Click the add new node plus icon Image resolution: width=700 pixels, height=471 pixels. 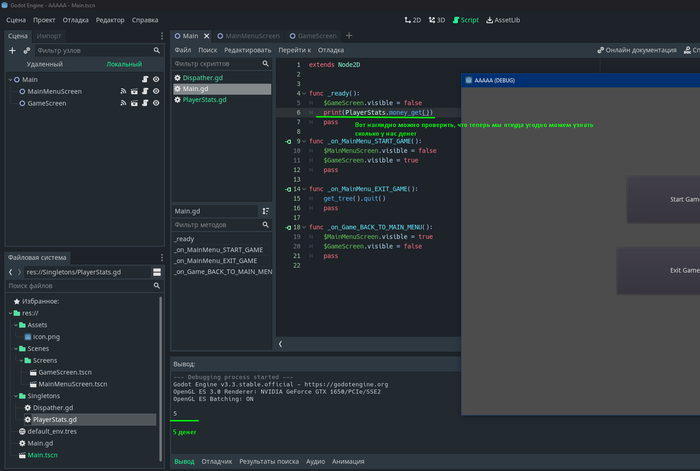(x=11, y=50)
